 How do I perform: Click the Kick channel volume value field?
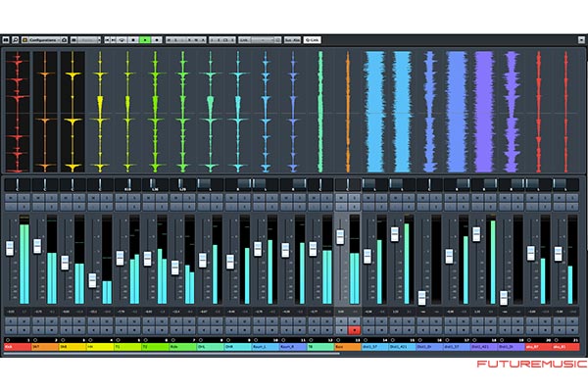pyautogui.click(x=11, y=312)
